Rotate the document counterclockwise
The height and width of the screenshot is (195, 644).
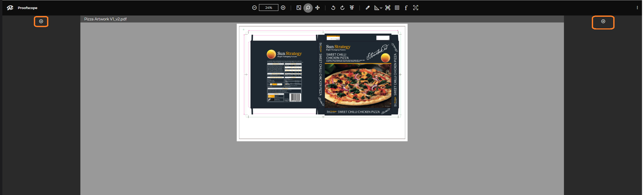(333, 8)
